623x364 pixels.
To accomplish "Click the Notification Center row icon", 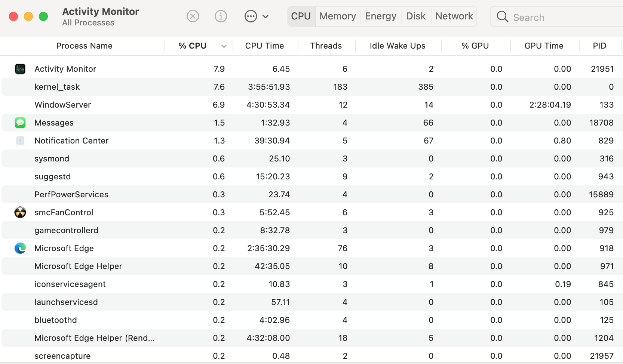I will point(20,141).
